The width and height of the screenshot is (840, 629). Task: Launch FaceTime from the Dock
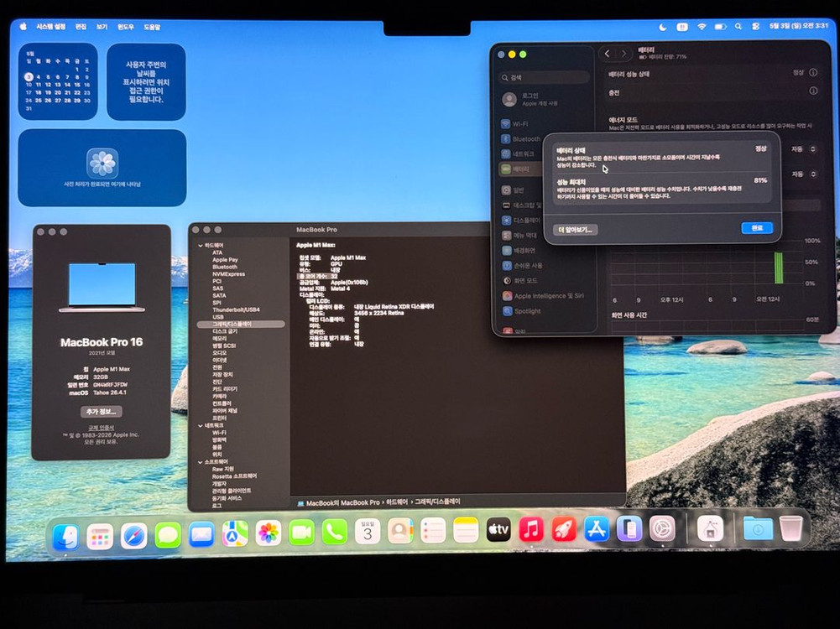coord(301,532)
